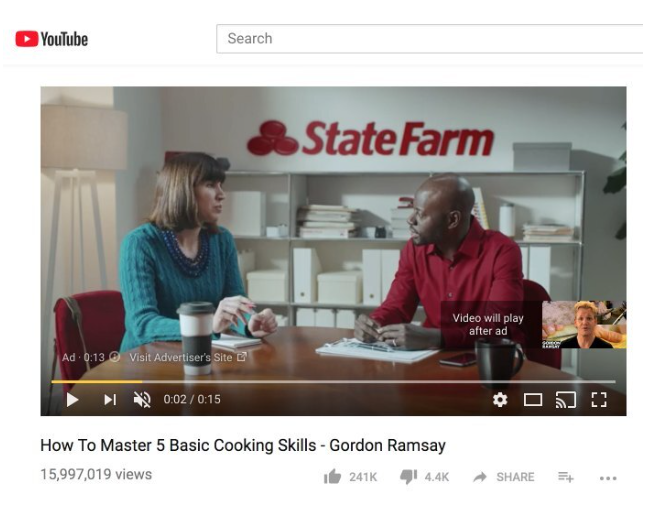The image size is (662, 510).
Task: Open Visit Advertiser's Site link
Action: pyautogui.click(x=187, y=358)
